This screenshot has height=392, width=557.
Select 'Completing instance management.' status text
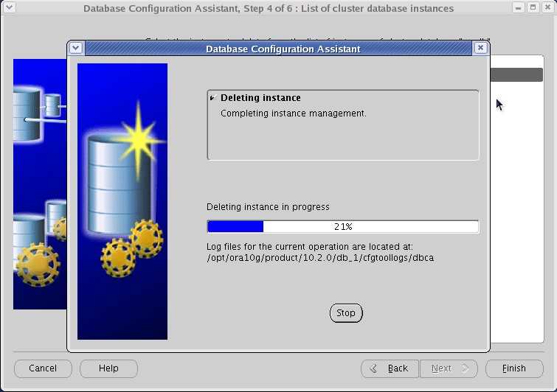pos(294,113)
